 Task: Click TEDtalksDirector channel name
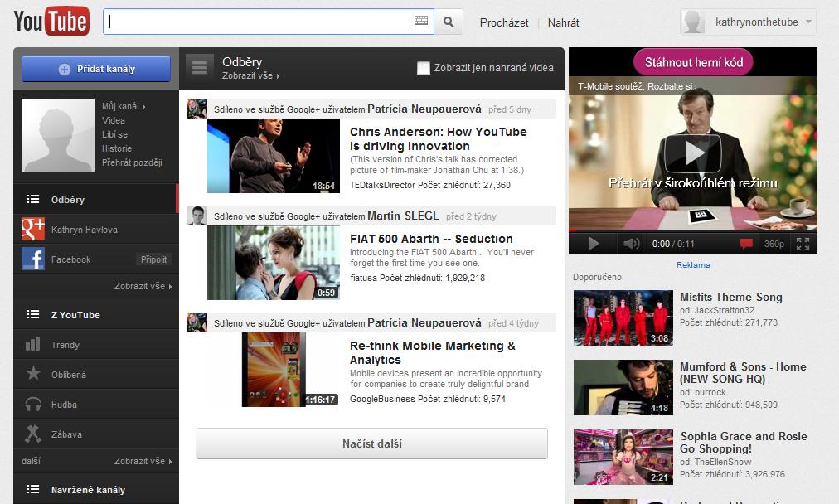(x=382, y=185)
